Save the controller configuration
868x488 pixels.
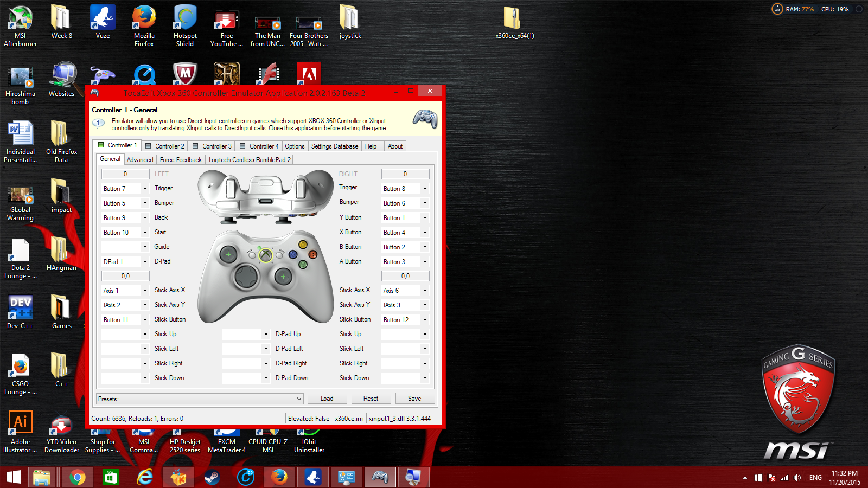pos(414,398)
